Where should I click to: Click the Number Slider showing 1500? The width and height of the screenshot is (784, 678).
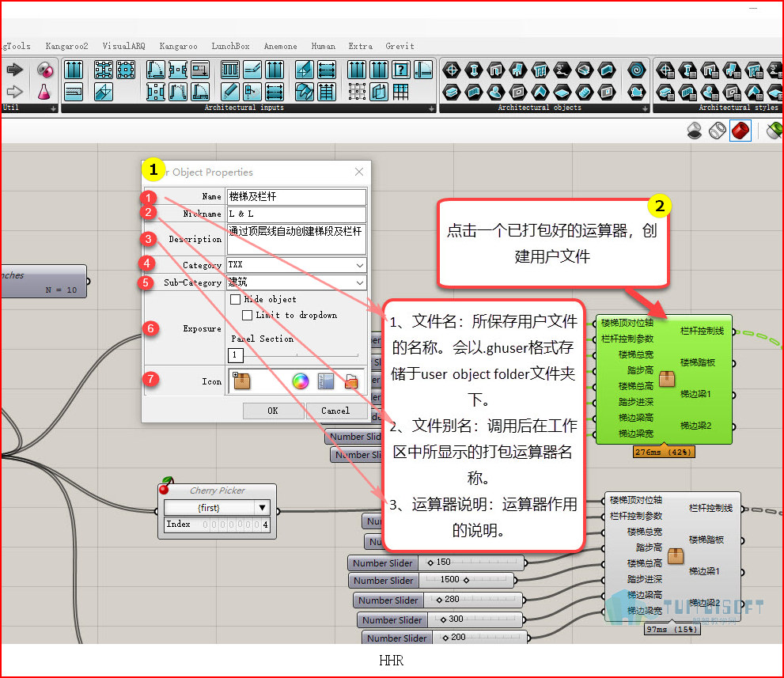point(433,580)
